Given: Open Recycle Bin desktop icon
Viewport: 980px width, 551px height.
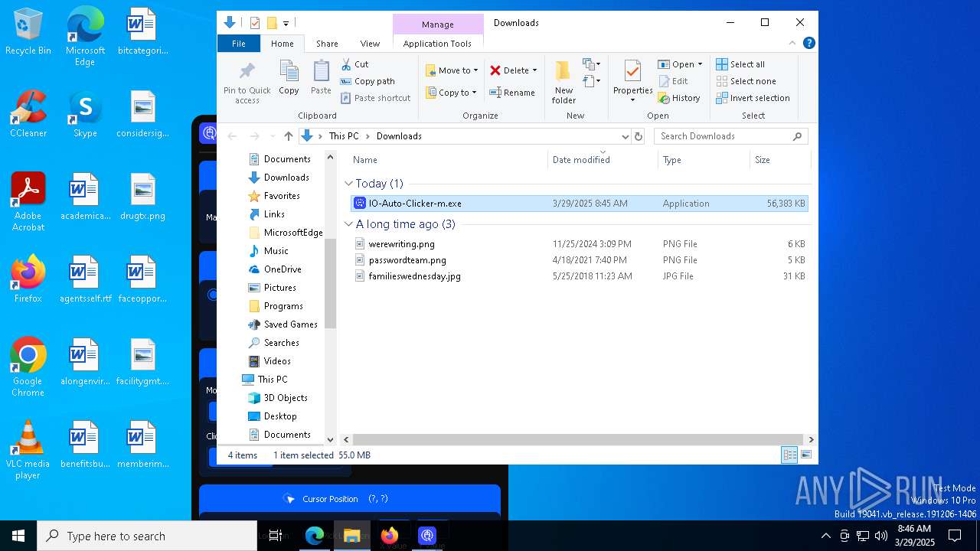Looking at the screenshot, I should click(x=28, y=32).
